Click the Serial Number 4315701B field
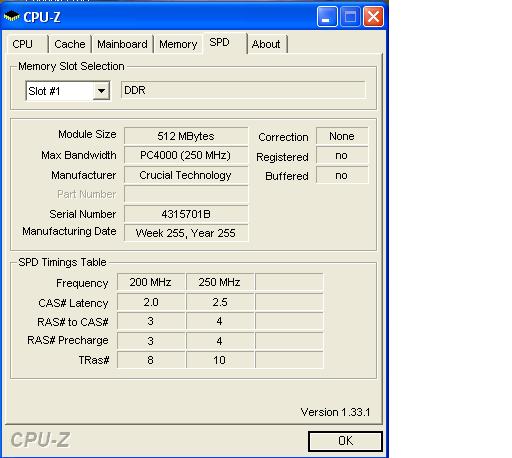The width and height of the screenshot is (512, 458). [186, 214]
